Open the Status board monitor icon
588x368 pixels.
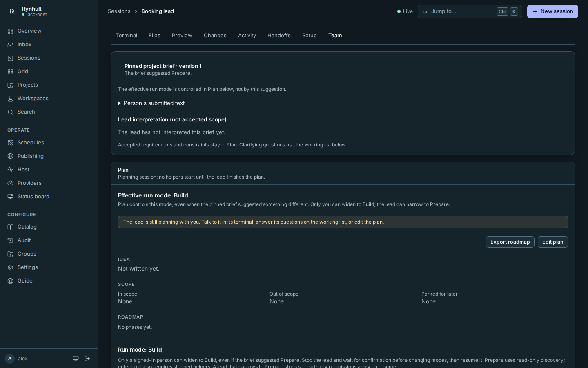click(10, 197)
